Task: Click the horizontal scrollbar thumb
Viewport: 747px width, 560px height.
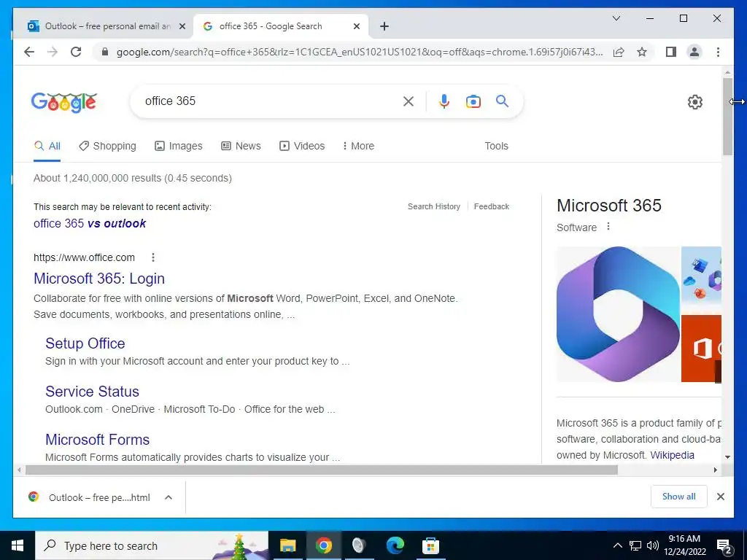Action: [x=322, y=470]
